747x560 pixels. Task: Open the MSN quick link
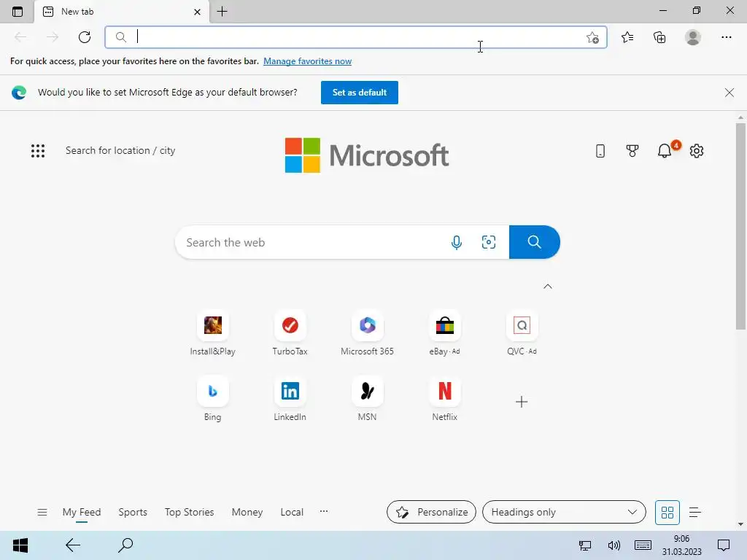[x=367, y=399]
